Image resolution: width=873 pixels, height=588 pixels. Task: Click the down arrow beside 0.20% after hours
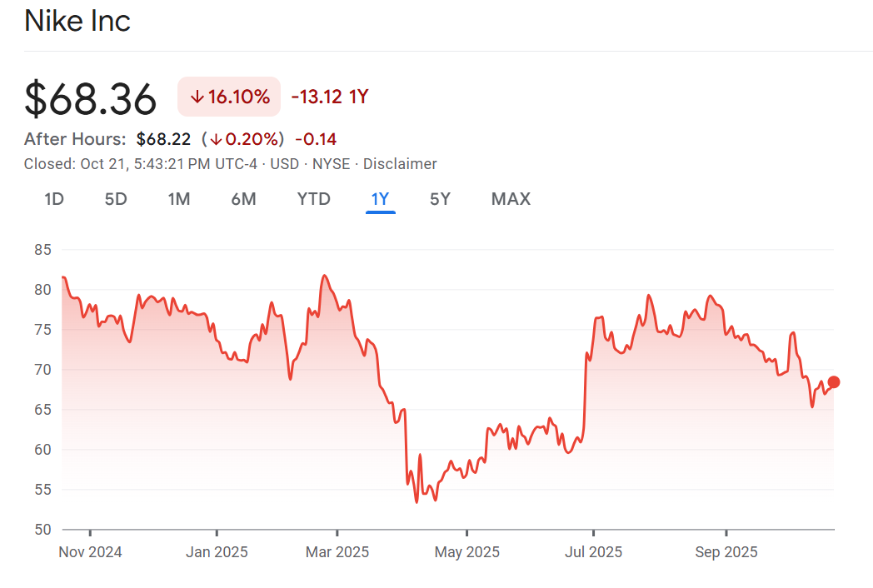[215, 139]
